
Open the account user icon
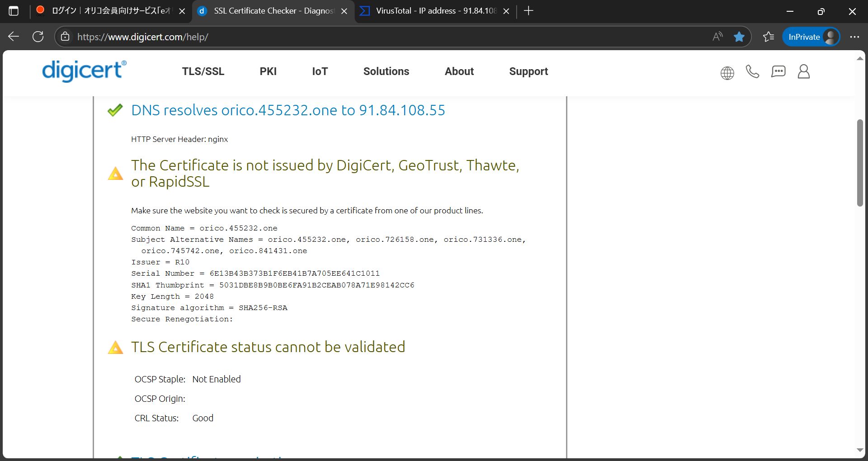coord(803,71)
